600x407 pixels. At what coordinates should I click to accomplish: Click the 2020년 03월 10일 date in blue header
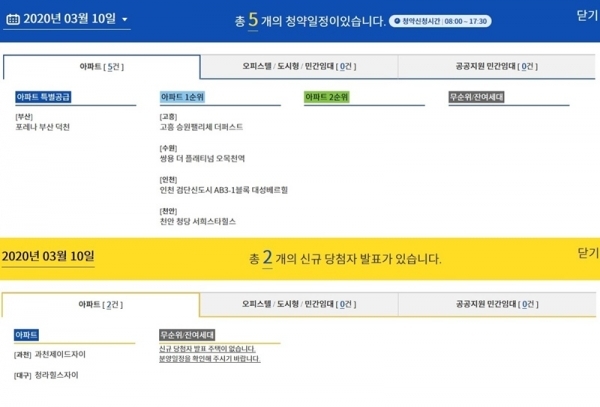[x=70, y=19]
